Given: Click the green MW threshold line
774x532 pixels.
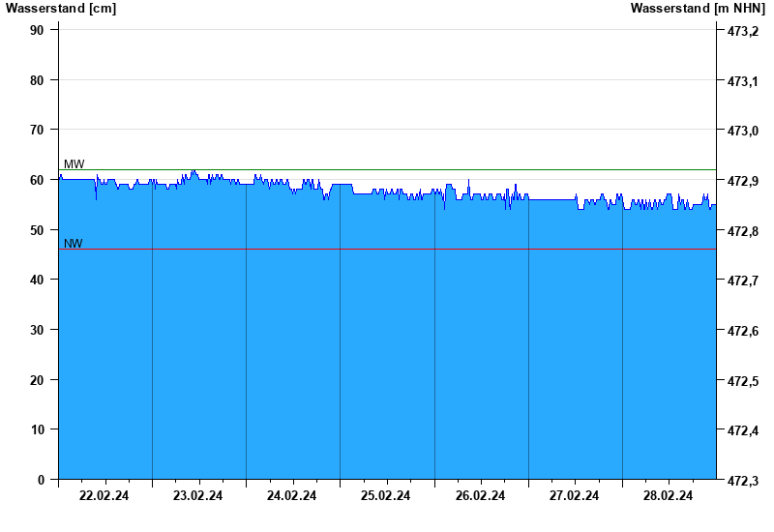Looking at the screenshot, I should [x=388, y=170].
